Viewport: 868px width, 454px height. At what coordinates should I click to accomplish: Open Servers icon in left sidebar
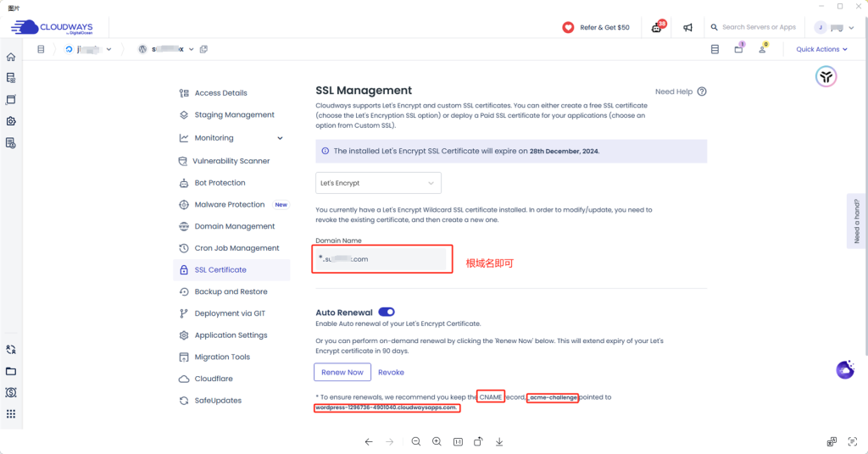click(x=10, y=78)
